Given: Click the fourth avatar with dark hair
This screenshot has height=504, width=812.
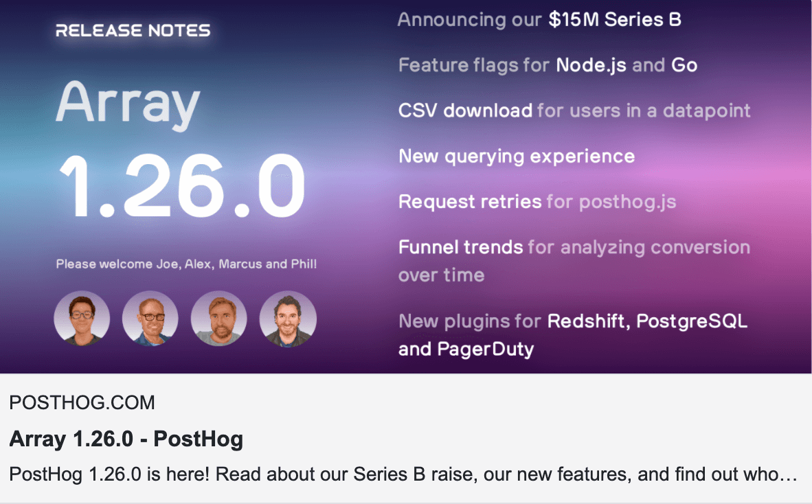Looking at the screenshot, I should 288,319.
